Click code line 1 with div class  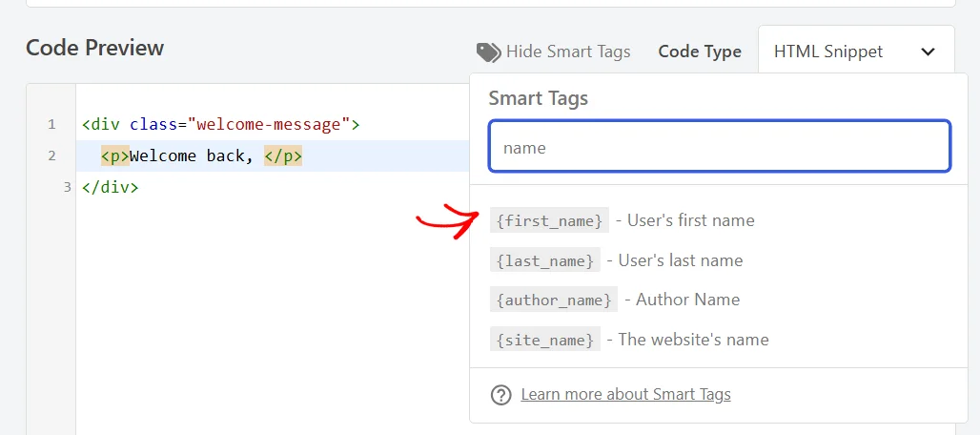220,124
